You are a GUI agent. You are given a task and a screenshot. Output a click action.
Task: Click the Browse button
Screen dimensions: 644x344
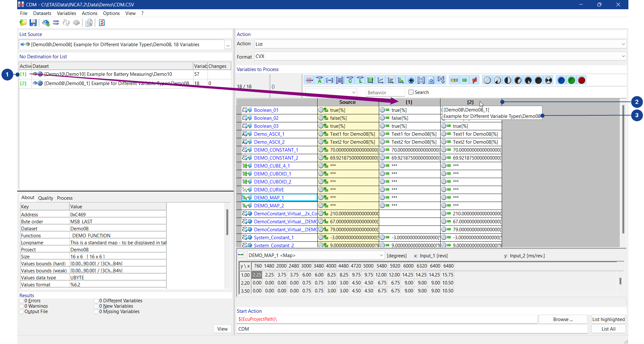(x=563, y=319)
